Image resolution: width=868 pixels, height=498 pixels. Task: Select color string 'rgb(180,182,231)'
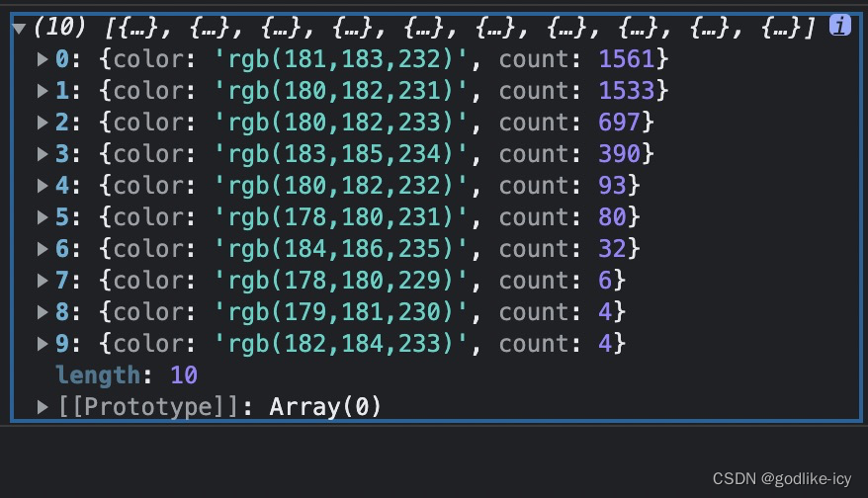pos(340,91)
